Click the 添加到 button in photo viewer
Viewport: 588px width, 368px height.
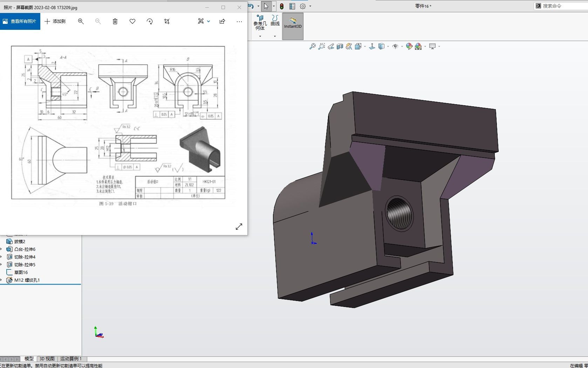pos(55,21)
